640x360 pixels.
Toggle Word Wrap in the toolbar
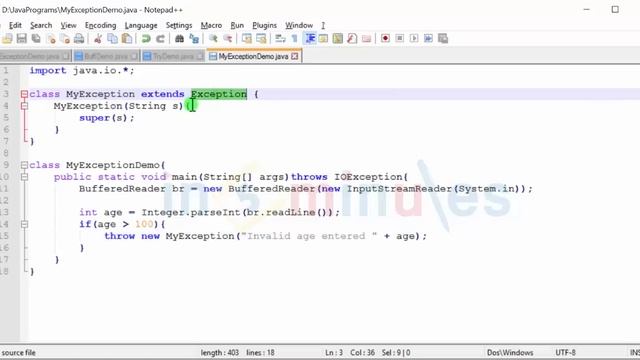coord(280,39)
